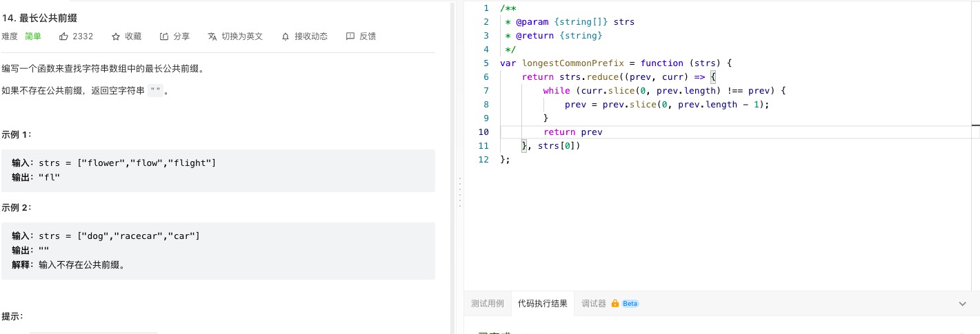Click the translate icon for 切换为英文
Image resolution: width=980 pixels, height=334 pixels.
[x=212, y=36]
